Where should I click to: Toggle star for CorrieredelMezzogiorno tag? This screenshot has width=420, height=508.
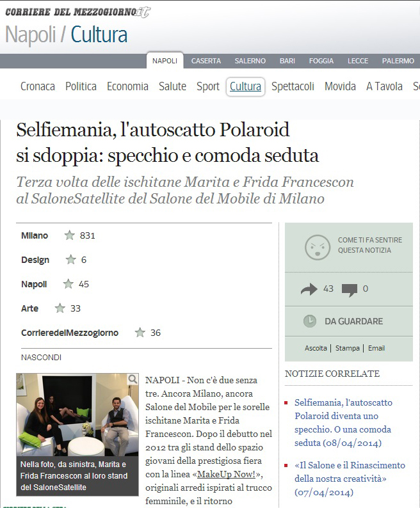(140, 333)
